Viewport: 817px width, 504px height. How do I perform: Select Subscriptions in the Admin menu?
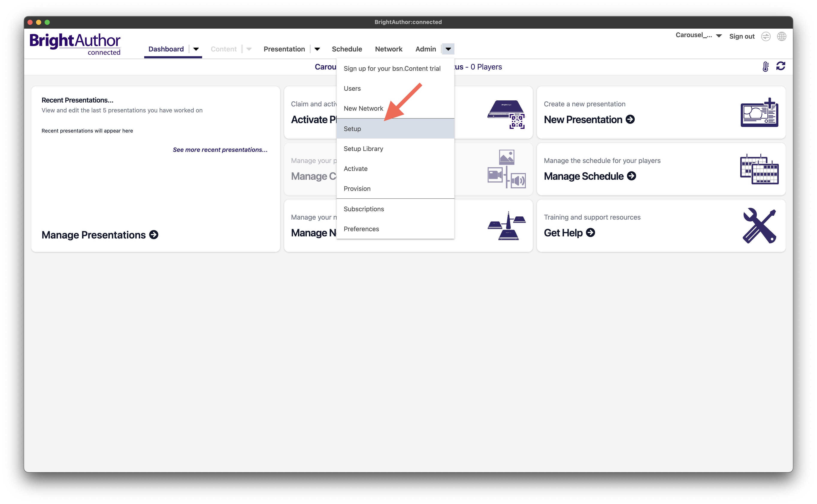pyautogui.click(x=395, y=209)
